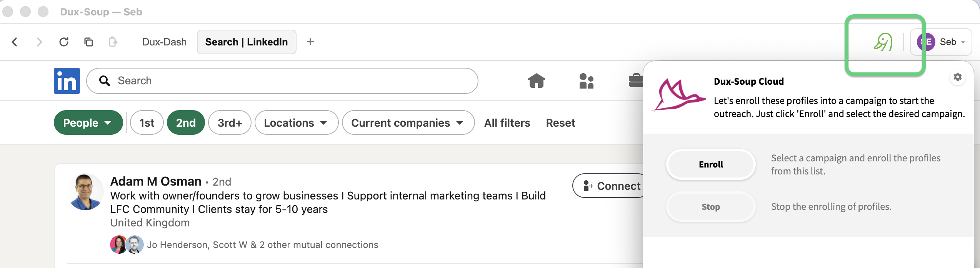Click the green Dux-Soup bird icon
Viewport: 980px width, 268px height.
883,42
